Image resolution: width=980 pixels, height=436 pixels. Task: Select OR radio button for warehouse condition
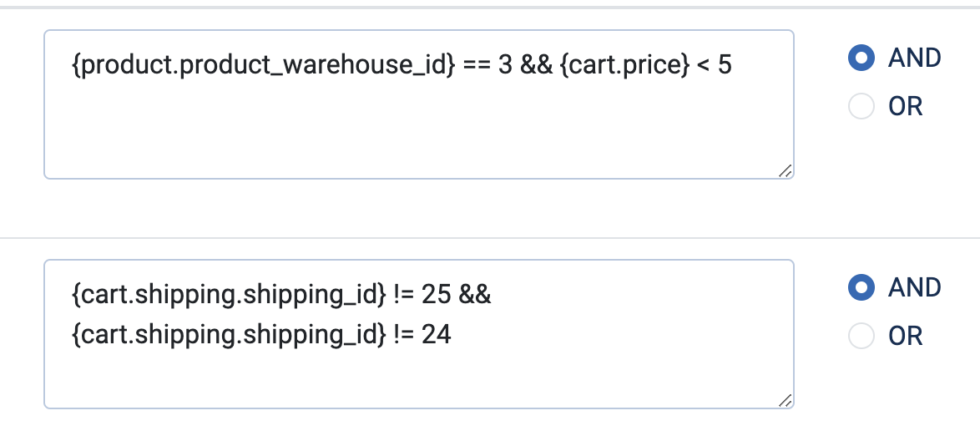pyautogui.click(x=861, y=107)
